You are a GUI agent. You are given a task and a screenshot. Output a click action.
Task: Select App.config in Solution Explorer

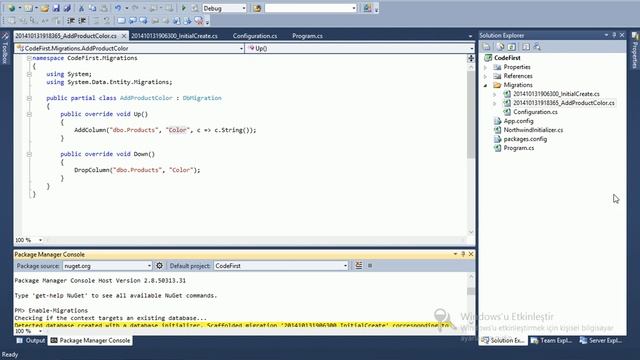(x=518, y=121)
